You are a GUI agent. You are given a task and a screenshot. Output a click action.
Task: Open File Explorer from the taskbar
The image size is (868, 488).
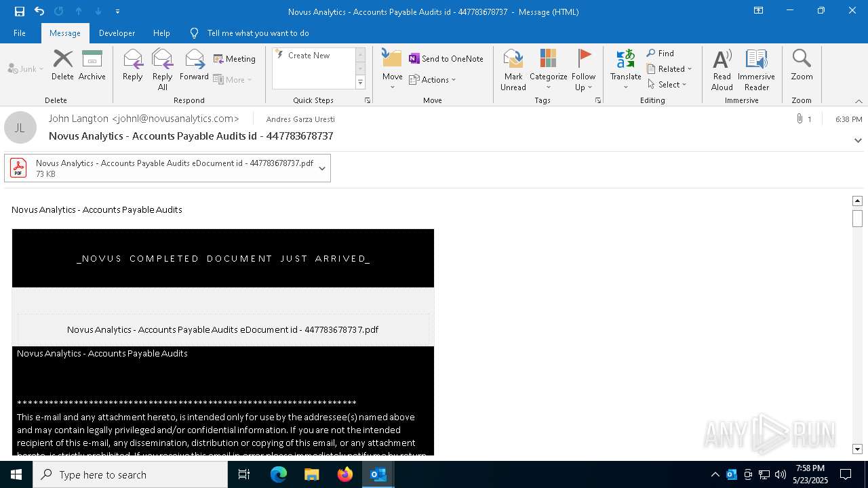312,474
